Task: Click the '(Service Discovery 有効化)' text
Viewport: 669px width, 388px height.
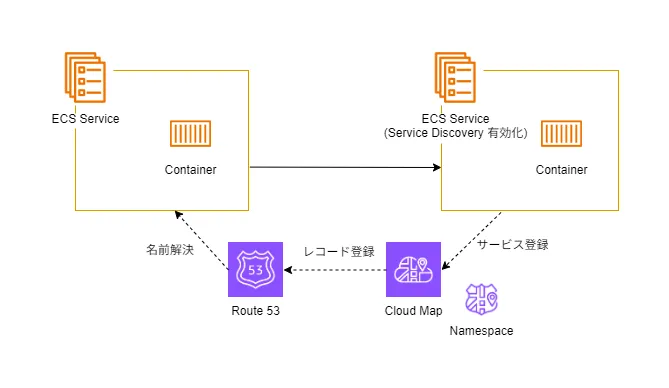Action: click(455, 133)
